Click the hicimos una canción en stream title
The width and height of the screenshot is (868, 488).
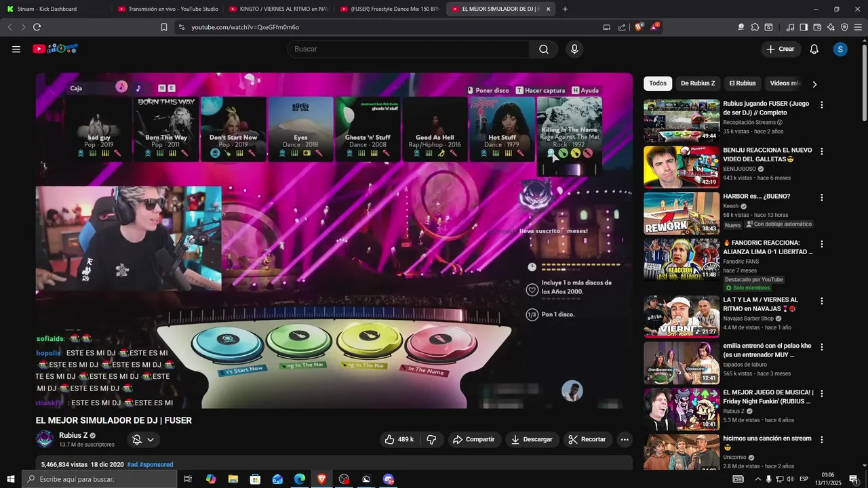(x=767, y=443)
